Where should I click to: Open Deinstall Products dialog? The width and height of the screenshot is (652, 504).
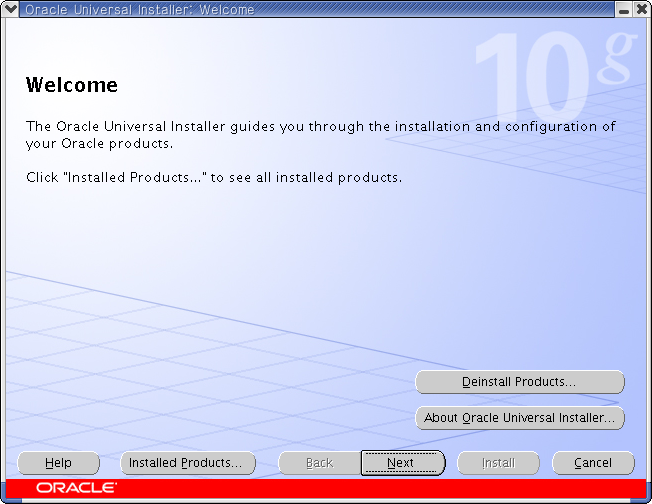[520, 382]
